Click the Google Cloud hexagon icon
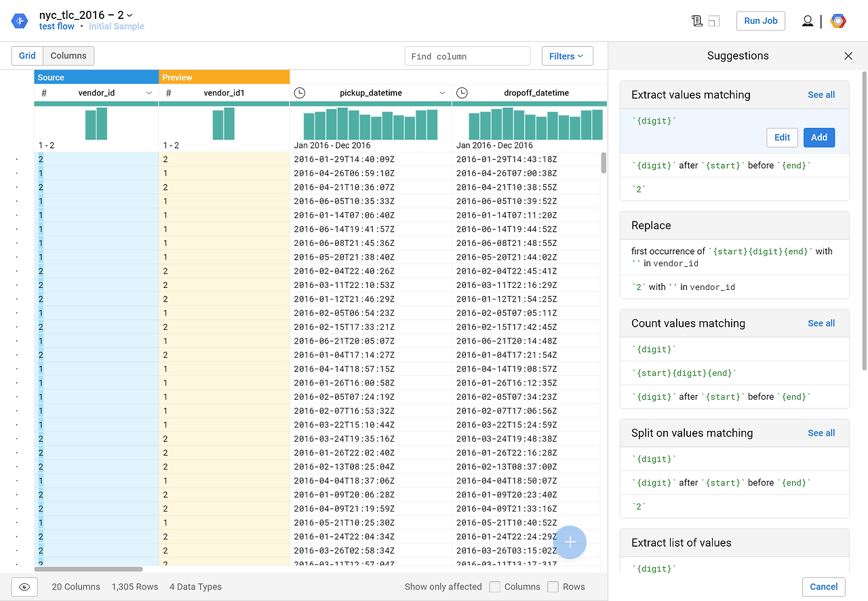Image resolution: width=868 pixels, height=601 pixels. click(838, 21)
